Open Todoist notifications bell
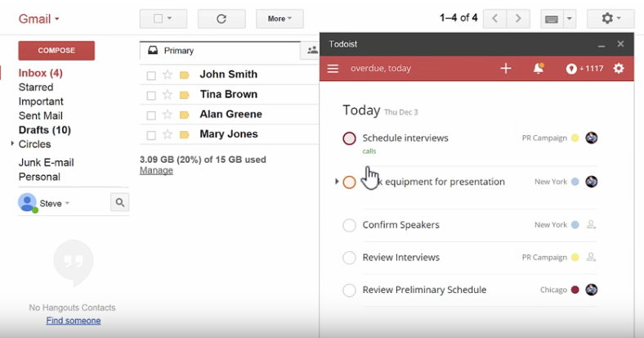 (539, 69)
